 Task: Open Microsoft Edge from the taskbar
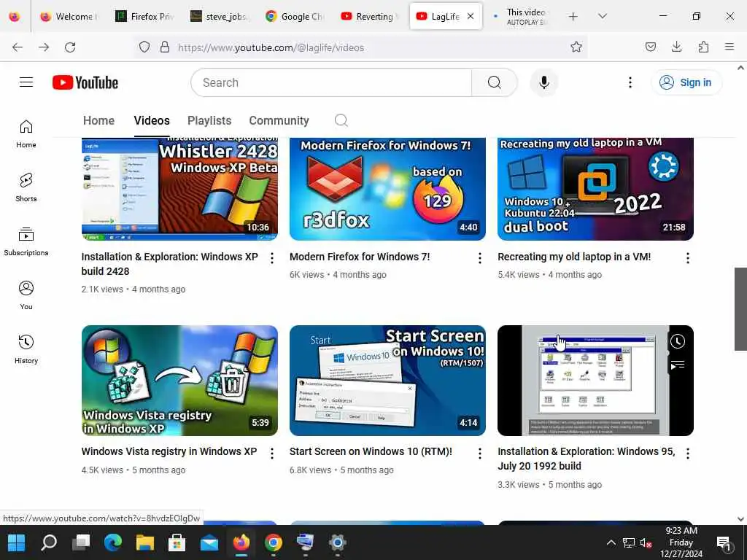(x=113, y=542)
